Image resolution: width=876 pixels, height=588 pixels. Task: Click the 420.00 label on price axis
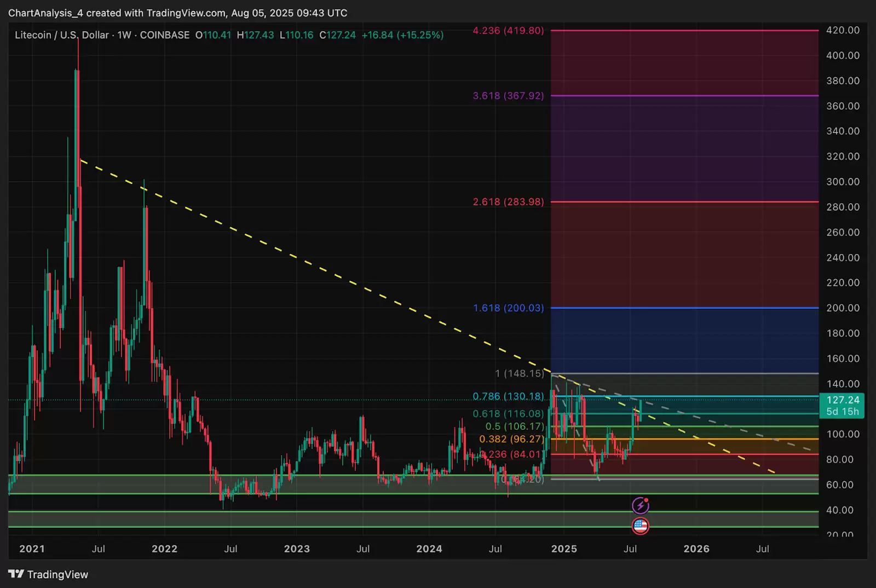point(843,30)
